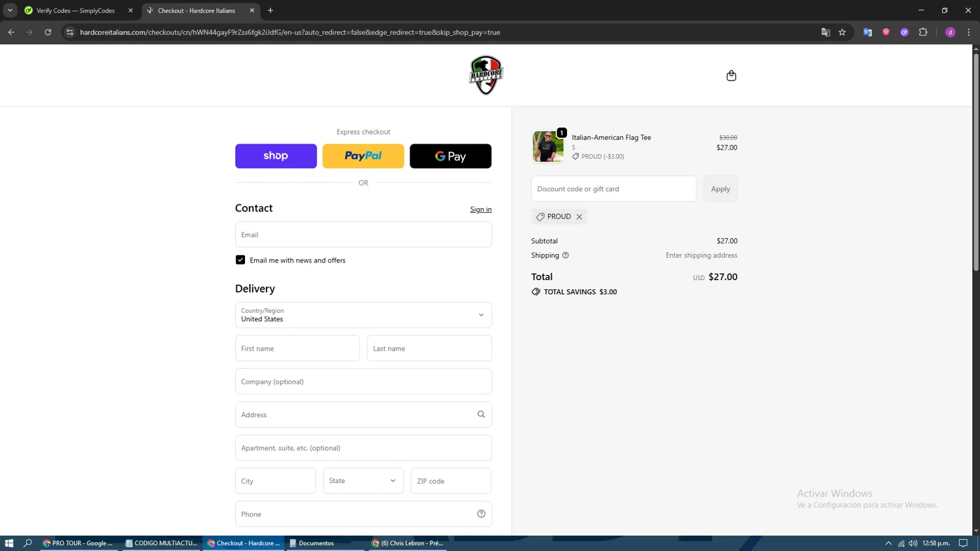
Task: Click the Total price $27.00
Action: (723, 277)
